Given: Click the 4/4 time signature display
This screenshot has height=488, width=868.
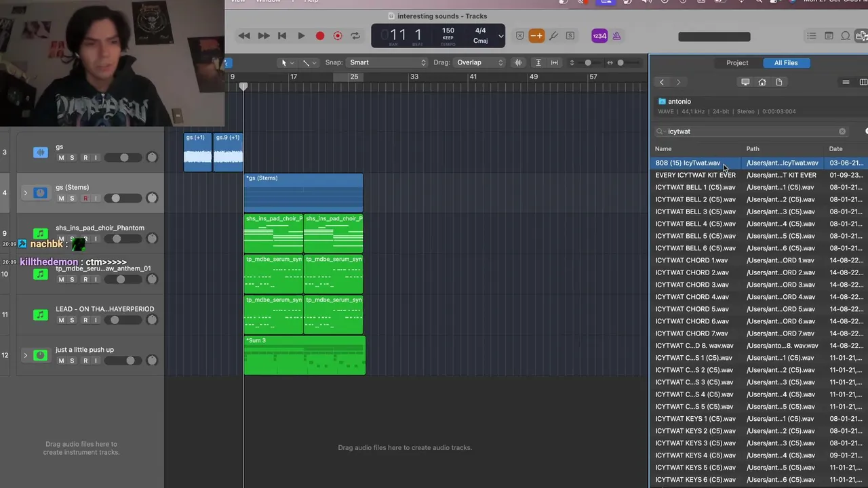Looking at the screenshot, I should (x=480, y=30).
